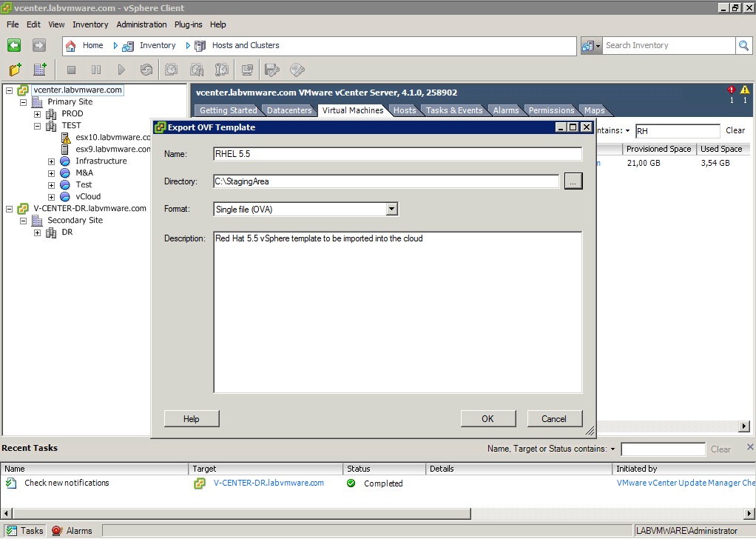
Task: Select the Test resource pool
Action: [84, 185]
